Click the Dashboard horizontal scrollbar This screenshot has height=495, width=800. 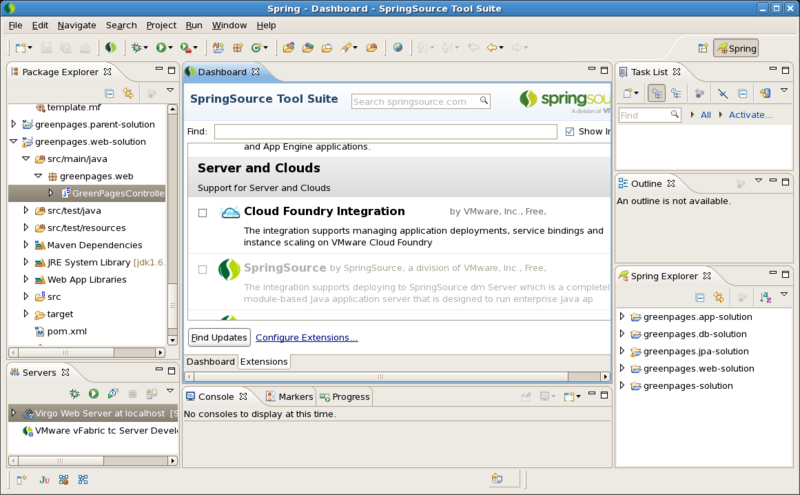tap(397, 377)
